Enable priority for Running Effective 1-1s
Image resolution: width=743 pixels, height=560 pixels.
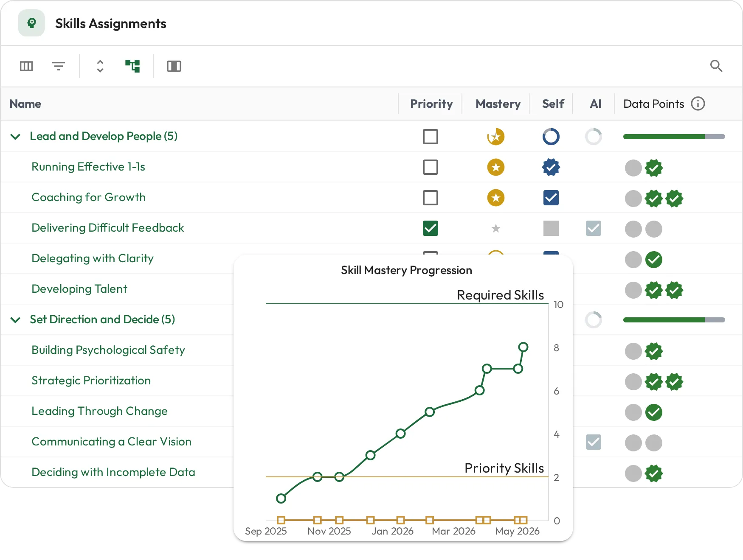[431, 167]
